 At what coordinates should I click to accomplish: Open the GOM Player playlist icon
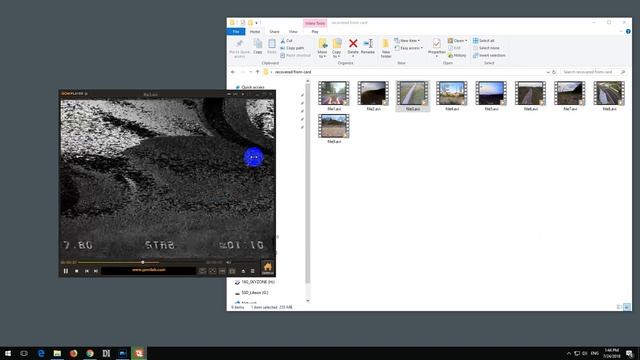(253, 271)
